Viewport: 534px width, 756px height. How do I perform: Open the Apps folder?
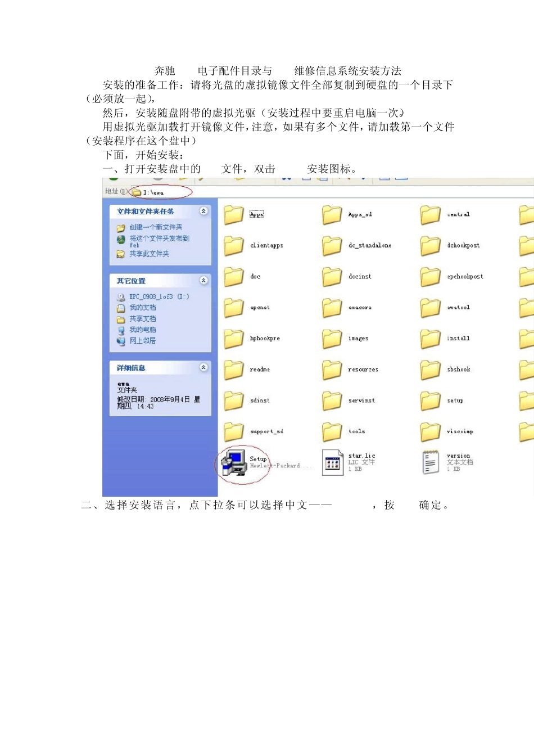tap(244, 215)
